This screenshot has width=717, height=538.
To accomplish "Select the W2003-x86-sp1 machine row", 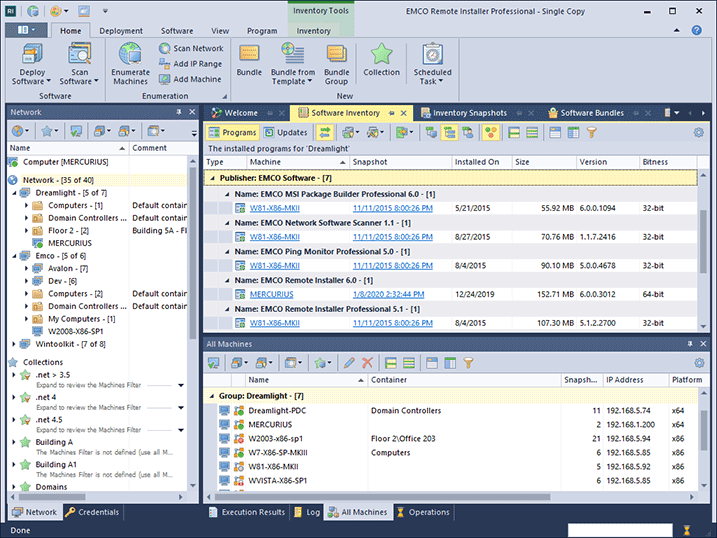I will 273,438.
